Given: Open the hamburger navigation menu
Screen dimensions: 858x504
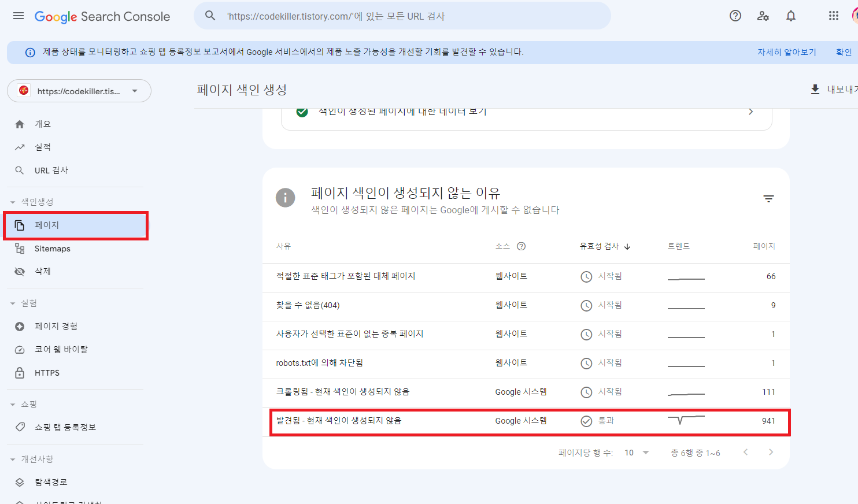Looking at the screenshot, I should click(18, 16).
